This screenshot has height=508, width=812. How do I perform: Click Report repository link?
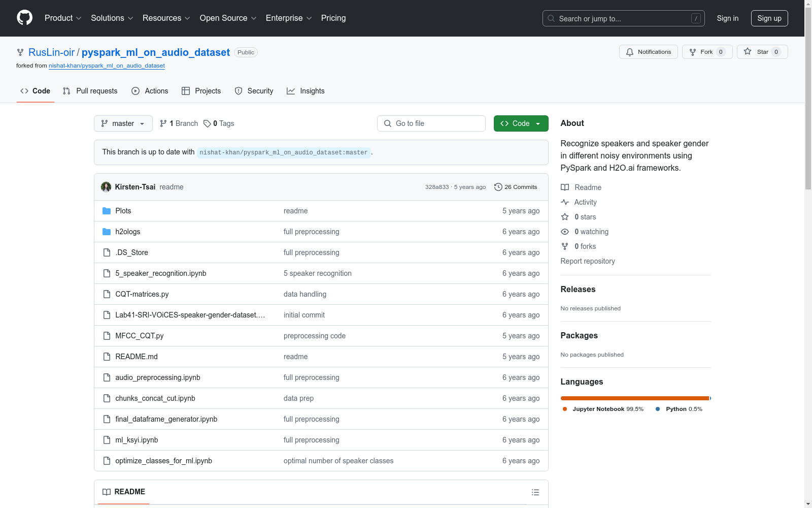[x=588, y=261]
